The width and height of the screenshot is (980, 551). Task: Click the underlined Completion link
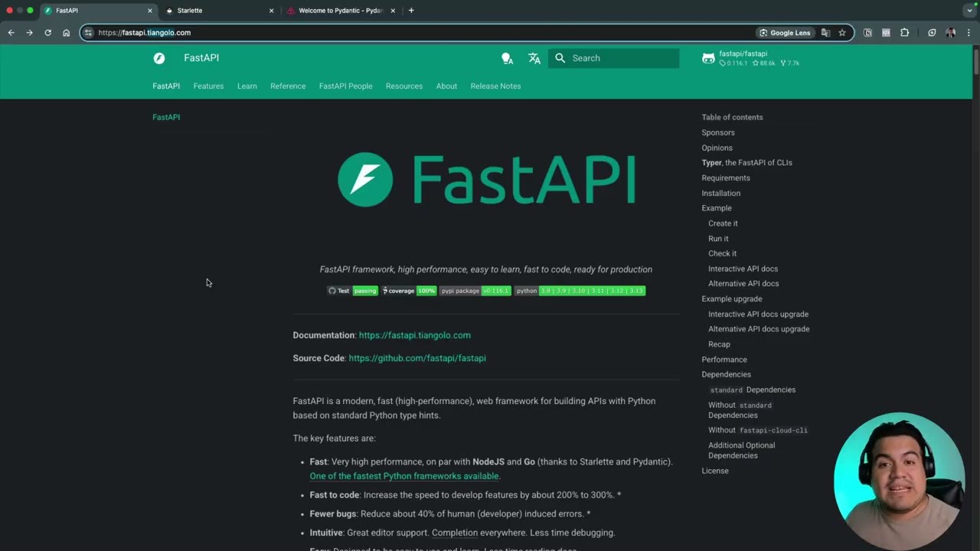455,533
